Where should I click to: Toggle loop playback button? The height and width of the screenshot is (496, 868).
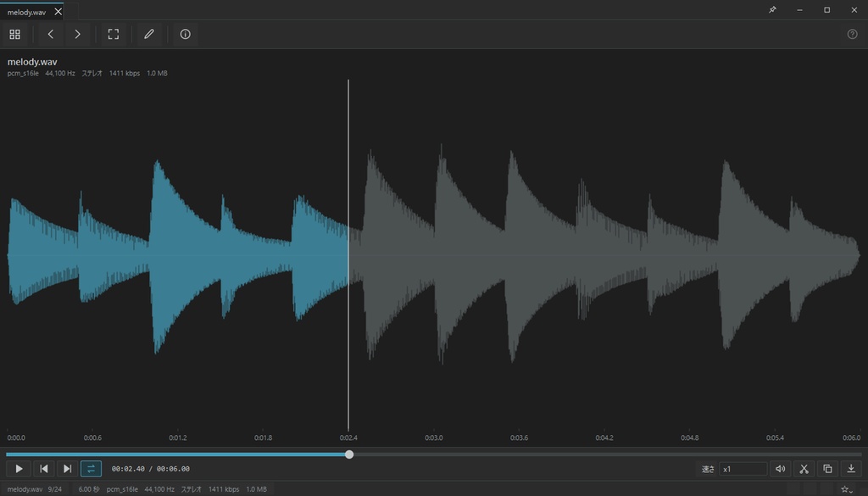[91, 469]
